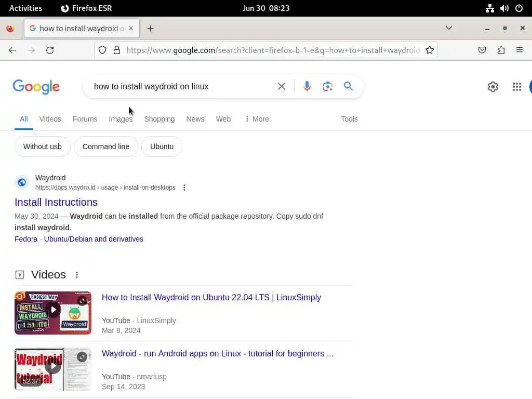Switch to the Shopping results tab
The image size is (532, 399).
[x=159, y=119]
